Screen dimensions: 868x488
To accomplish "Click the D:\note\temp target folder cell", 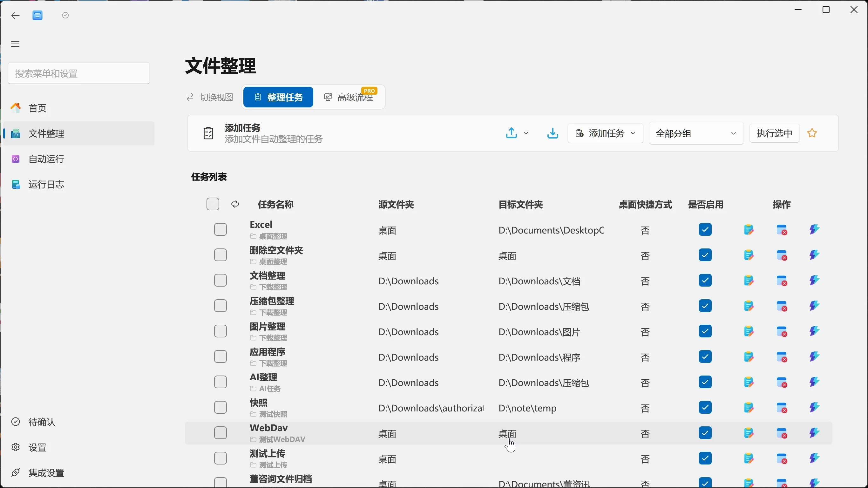I will click(x=527, y=408).
